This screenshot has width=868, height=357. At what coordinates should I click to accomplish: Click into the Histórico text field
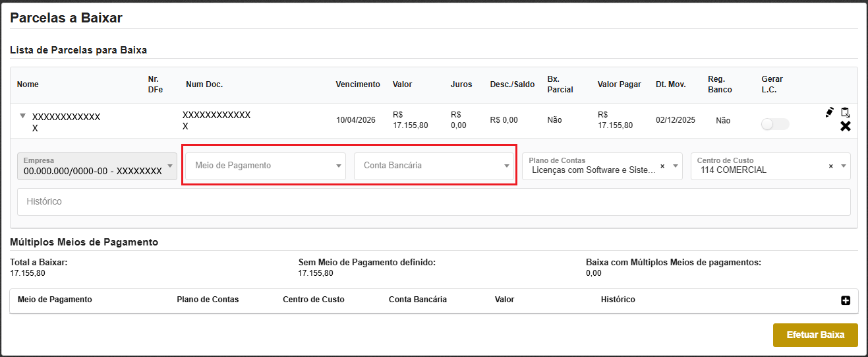[x=433, y=201]
